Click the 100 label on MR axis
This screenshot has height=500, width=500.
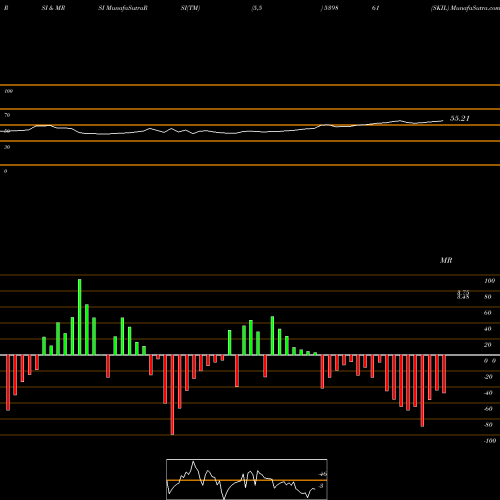489,281
